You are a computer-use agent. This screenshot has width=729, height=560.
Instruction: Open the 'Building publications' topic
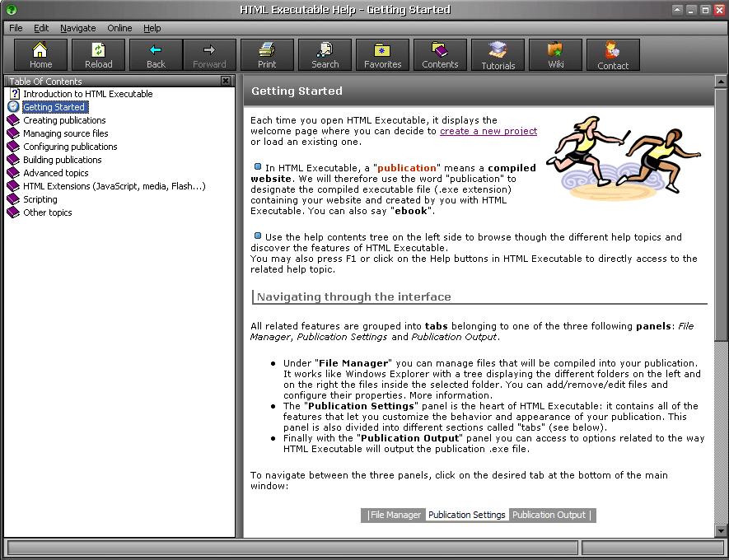pos(63,160)
